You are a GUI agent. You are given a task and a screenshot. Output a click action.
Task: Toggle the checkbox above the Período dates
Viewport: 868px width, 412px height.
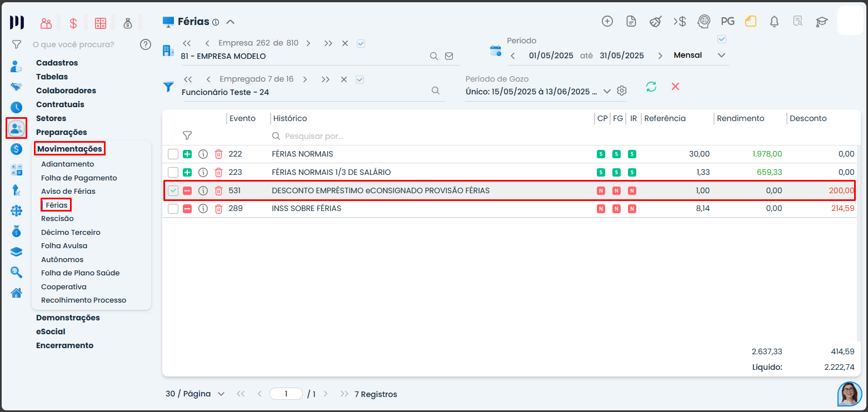[x=722, y=39]
